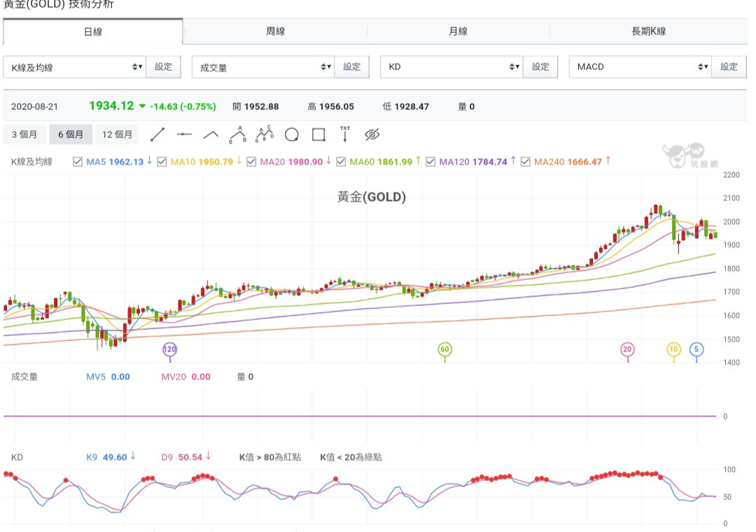Open the 成交量 indicator dropdown
The image size is (756, 532).
[263, 67]
